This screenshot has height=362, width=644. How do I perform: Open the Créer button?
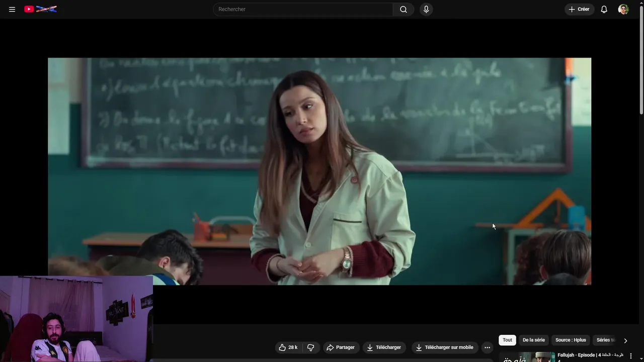pos(579,9)
